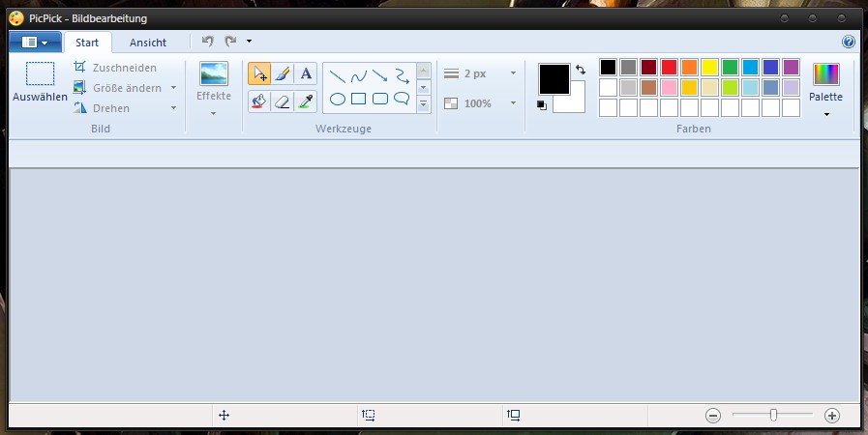Expand the Effekte dropdown
The height and width of the screenshot is (435, 868).
pos(213,112)
